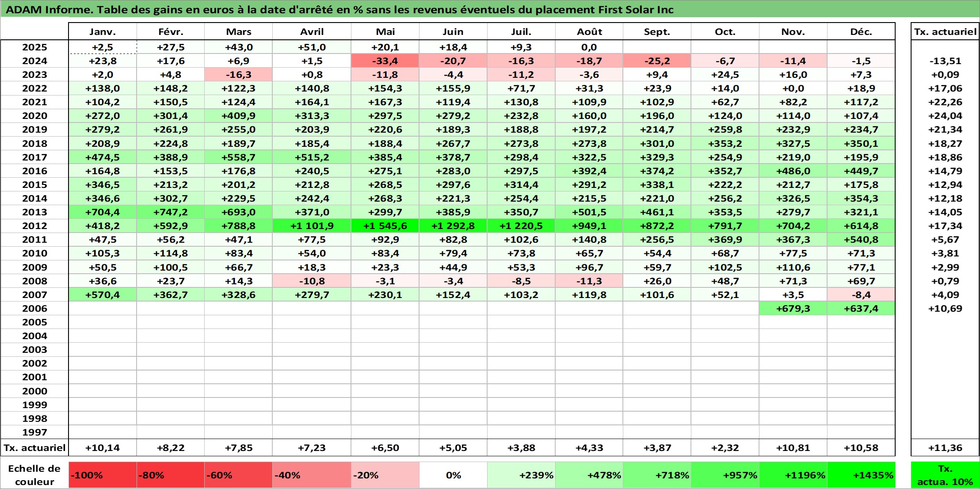The height and width of the screenshot is (489, 980).
Task: Click the Tx. actuariel bottom row label
Action: (34, 448)
